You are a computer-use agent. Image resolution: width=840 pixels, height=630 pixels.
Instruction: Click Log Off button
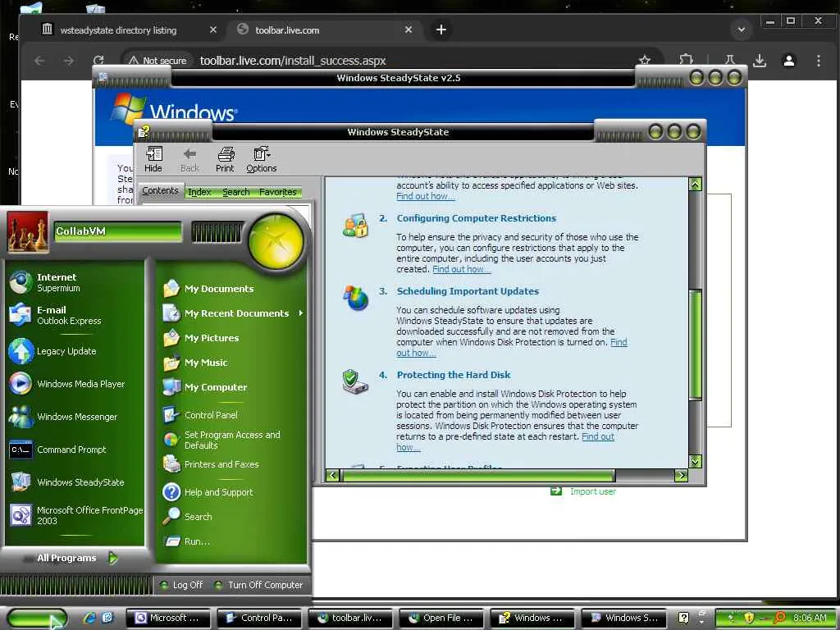pos(181,585)
